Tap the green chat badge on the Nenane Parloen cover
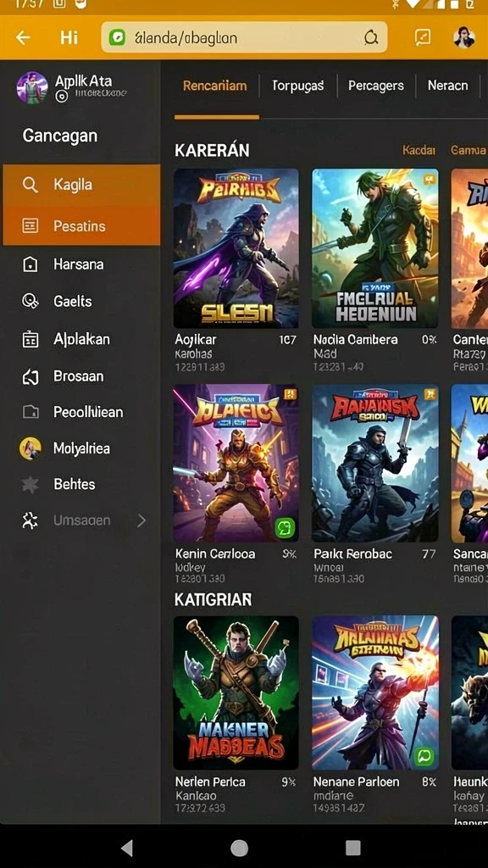 (x=425, y=756)
